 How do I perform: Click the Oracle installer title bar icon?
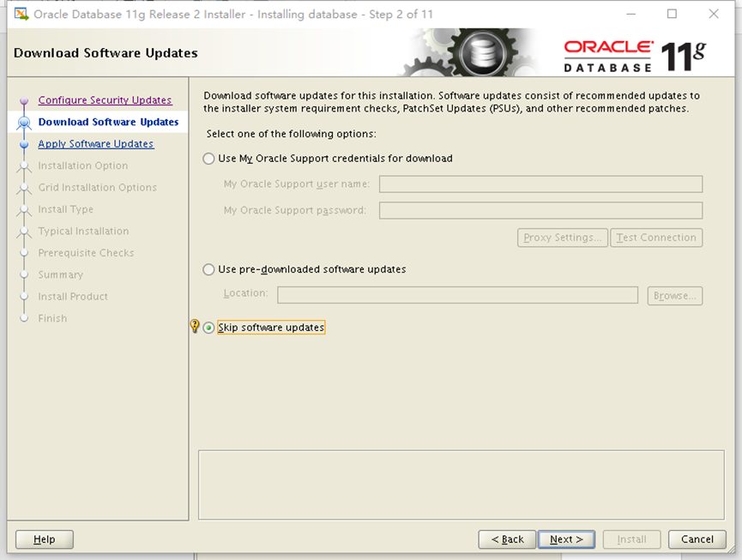[21, 15]
